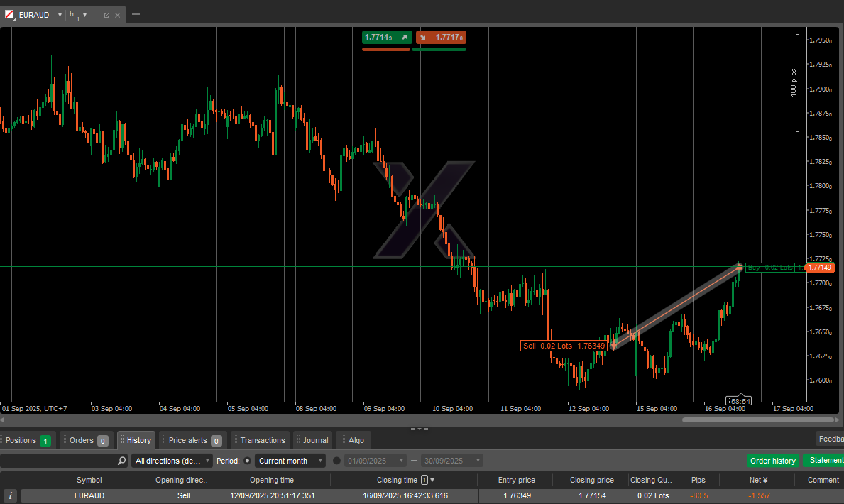Click the Order history button
This screenshot has width=844, height=504.
(772, 461)
